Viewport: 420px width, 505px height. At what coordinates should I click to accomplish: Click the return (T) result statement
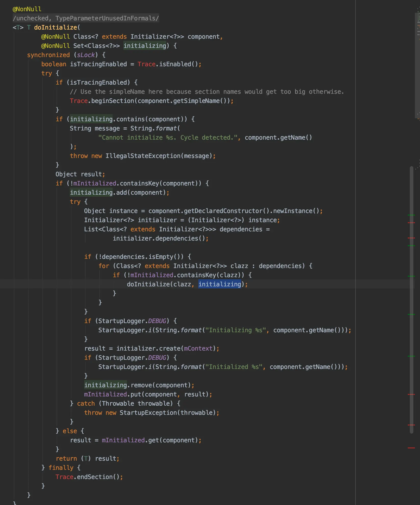pos(87,458)
